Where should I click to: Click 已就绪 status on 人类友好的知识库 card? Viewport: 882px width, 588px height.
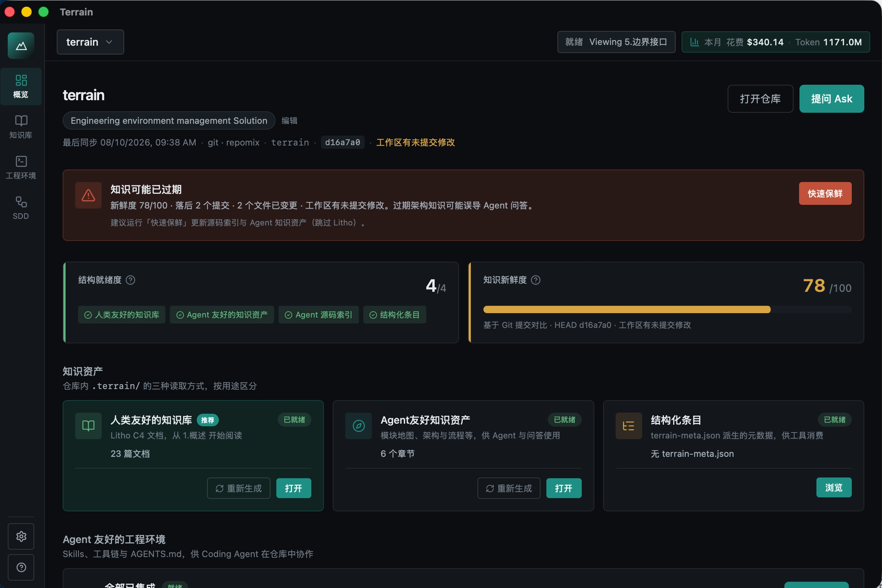[x=294, y=420]
